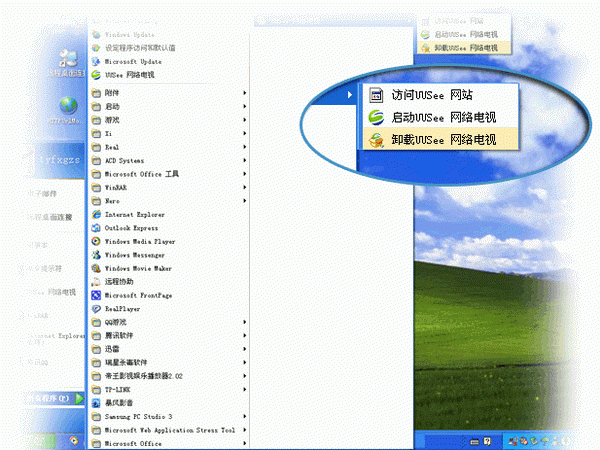This screenshot has height=450, width=600.
Task: Click the Samsung PC Studio 3 folder icon
Action: 96,416
